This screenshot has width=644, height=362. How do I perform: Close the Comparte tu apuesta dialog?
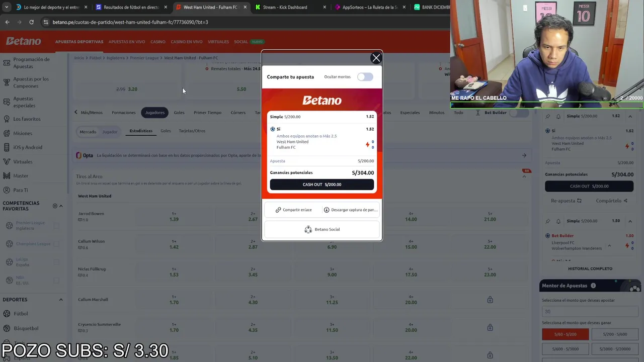(376, 58)
